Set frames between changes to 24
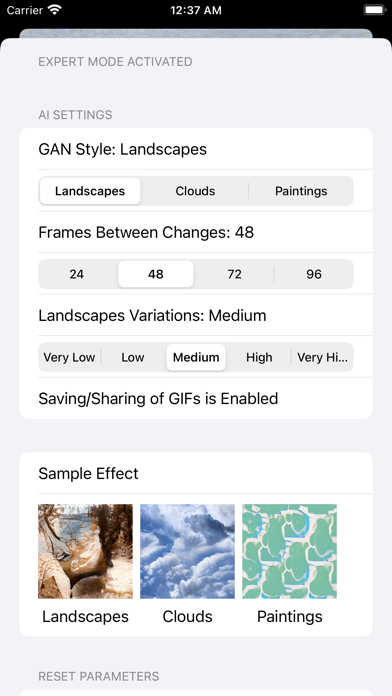Image resolution: width=392 pixels, height=696 pixels. click(x=77, y=274)
